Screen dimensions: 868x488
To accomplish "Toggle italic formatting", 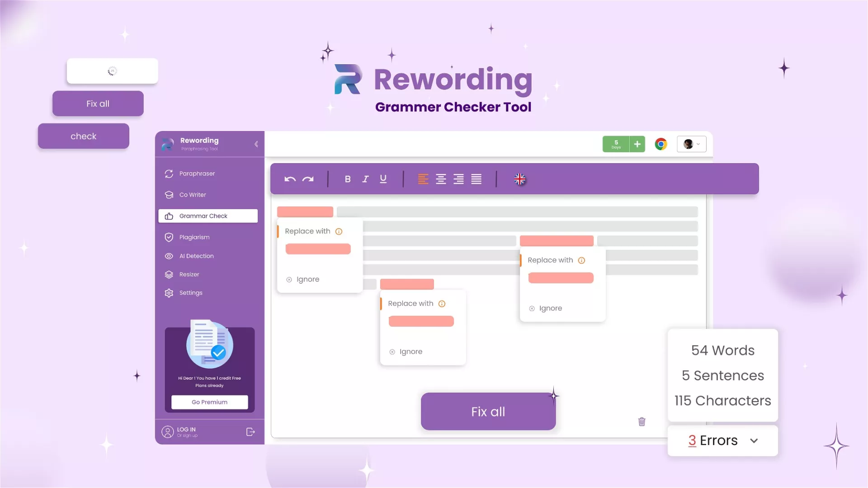I will pos(365,179).
